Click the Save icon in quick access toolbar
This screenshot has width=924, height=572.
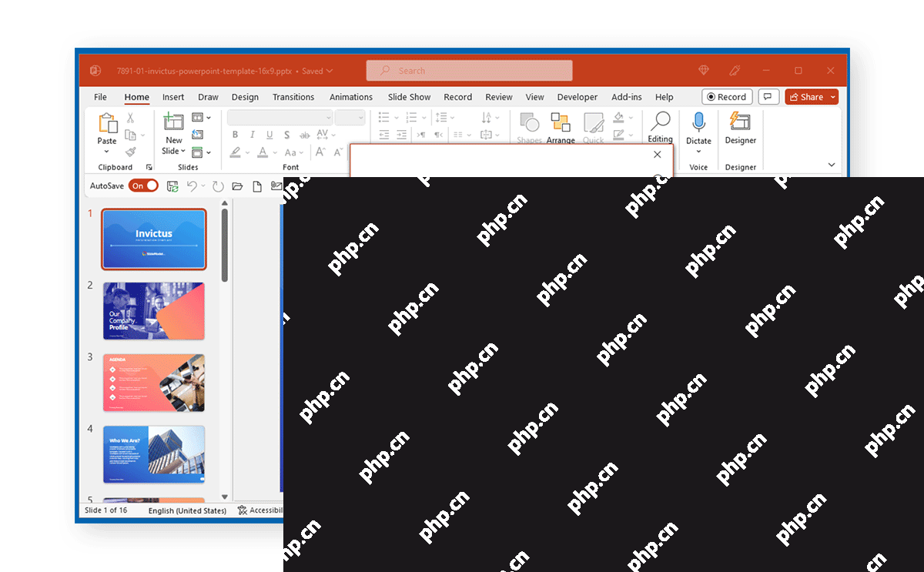[x=173, y=186]
